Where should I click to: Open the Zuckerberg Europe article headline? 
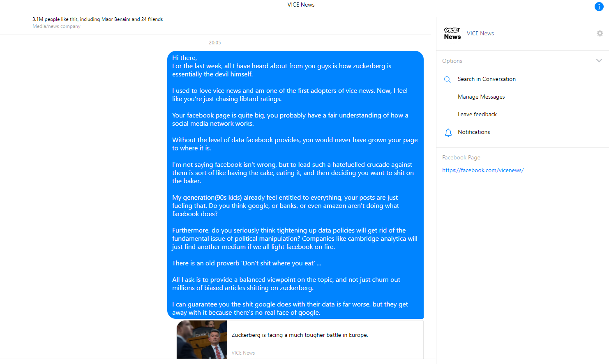pos(300,335)
